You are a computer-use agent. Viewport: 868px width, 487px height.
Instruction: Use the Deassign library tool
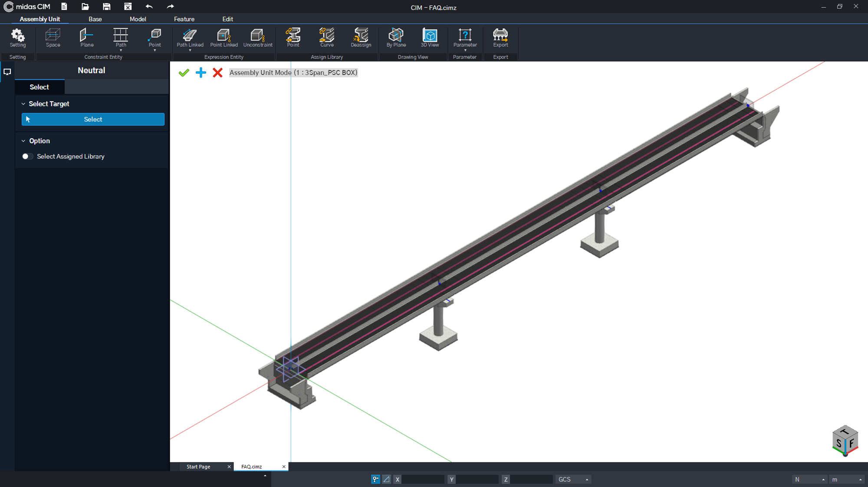(361, 38)
